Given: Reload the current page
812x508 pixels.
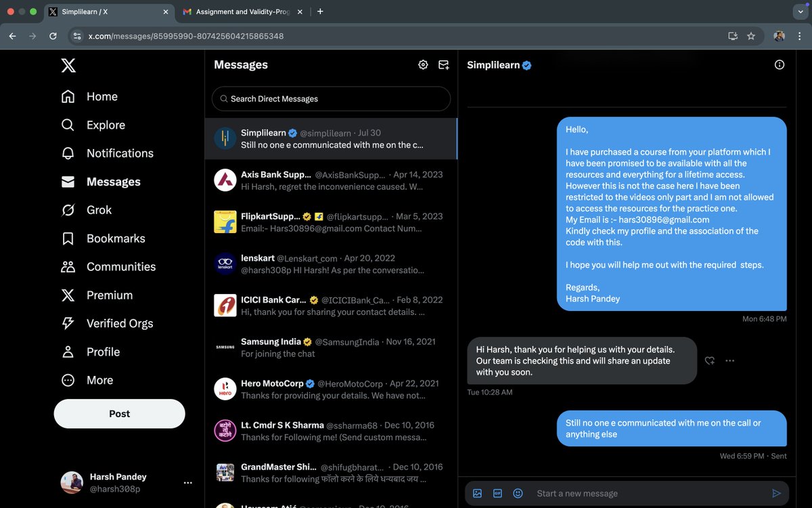Looking at the screenshot, I should pyautogui.click(x=53, y=36).
